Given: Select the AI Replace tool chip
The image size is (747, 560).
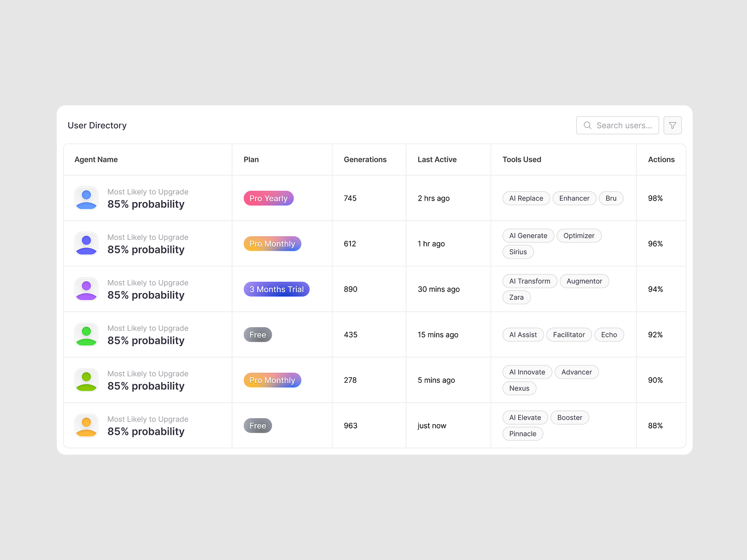Looking at the screenshot, I should point(526,198).
